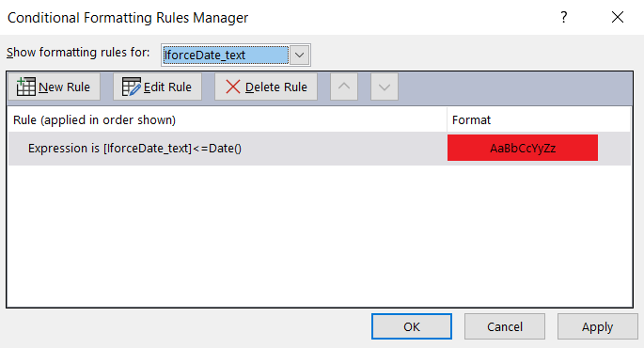
Task: Close the Rules Manager dialog
Action: (x=618, y=17)
